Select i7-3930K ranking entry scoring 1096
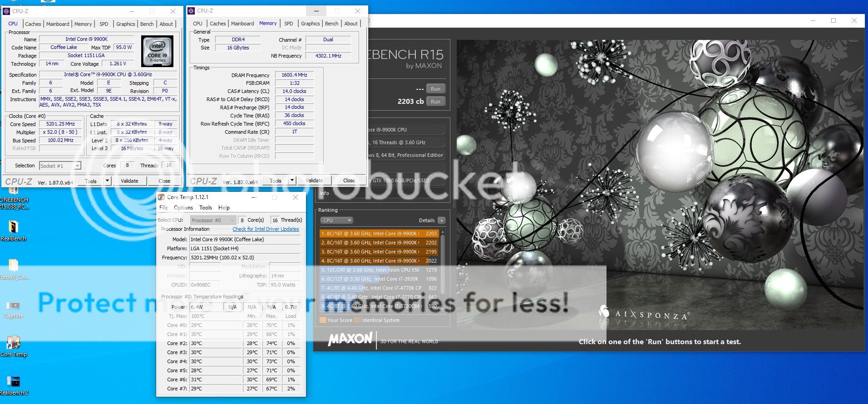This screenshot has height=404, width=868. (x=379, y=279)
